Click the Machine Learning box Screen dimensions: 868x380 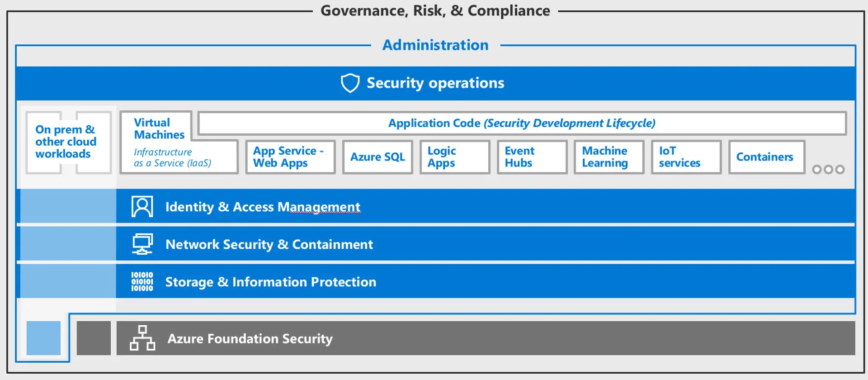[609, 157]
